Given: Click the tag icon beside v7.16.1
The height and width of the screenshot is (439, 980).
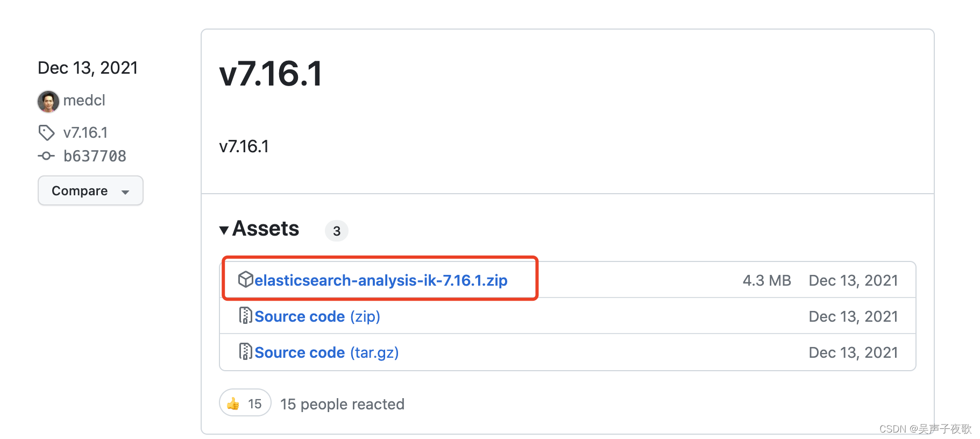Looking at the screenshot, I should click(46, 132).
